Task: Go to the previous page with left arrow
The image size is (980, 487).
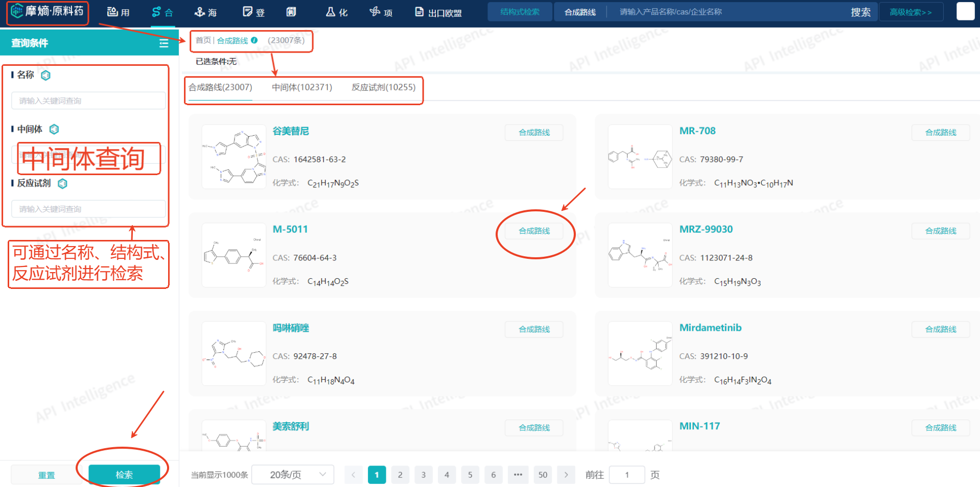Action: [353, 475]
